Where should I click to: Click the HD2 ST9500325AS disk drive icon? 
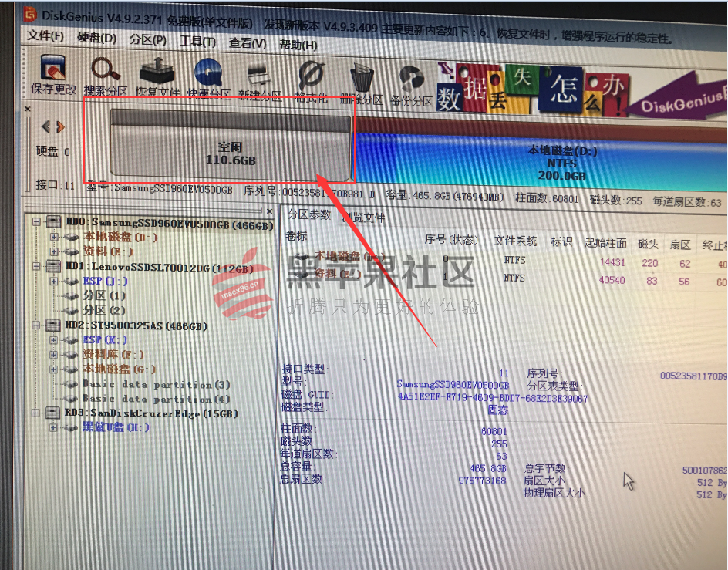point(52,325)
